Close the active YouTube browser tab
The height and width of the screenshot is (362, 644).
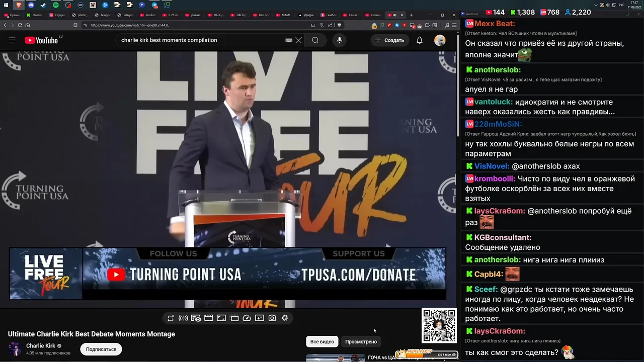[x=401, y=15]
